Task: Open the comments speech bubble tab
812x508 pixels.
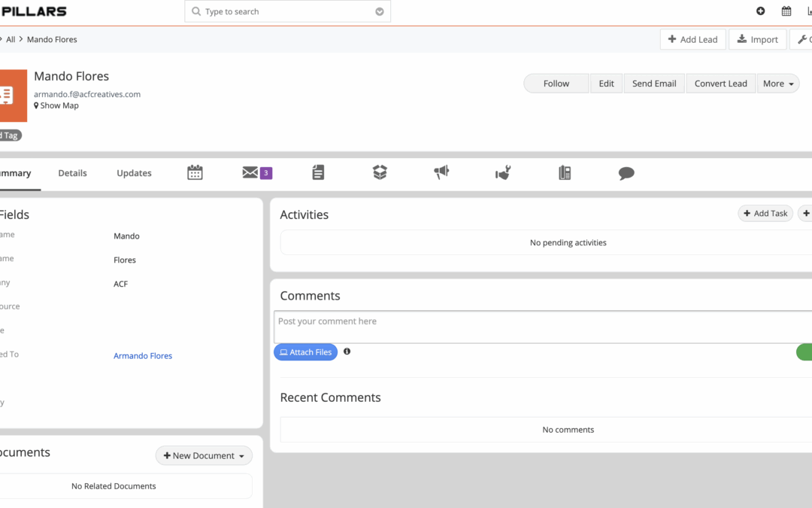Action: pyautogui.click(x=626, y=173)
